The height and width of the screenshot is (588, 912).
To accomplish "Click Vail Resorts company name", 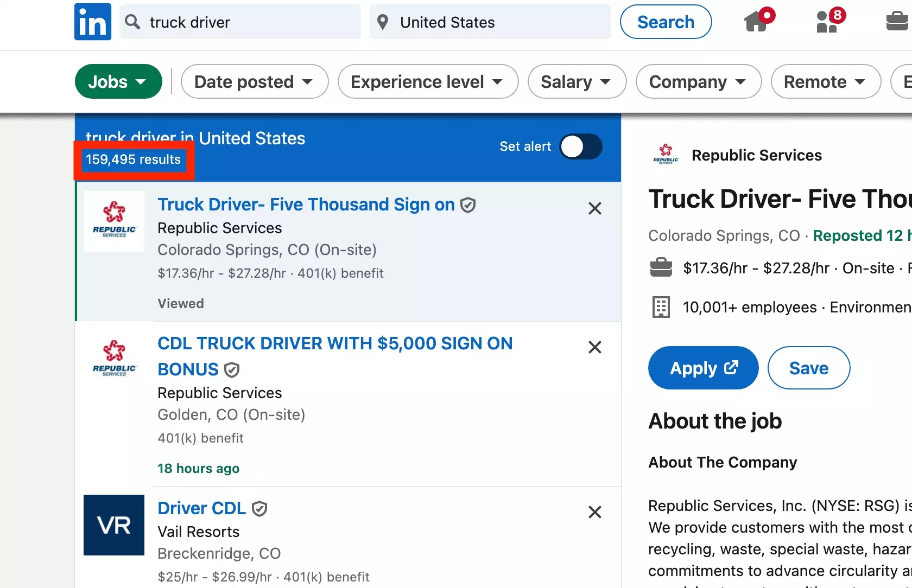I will [198, 532].
